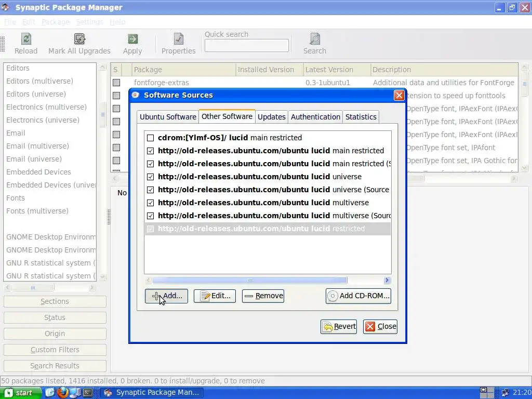Open the File menu
The image size is (532, 399).
[x=10, y=22]
